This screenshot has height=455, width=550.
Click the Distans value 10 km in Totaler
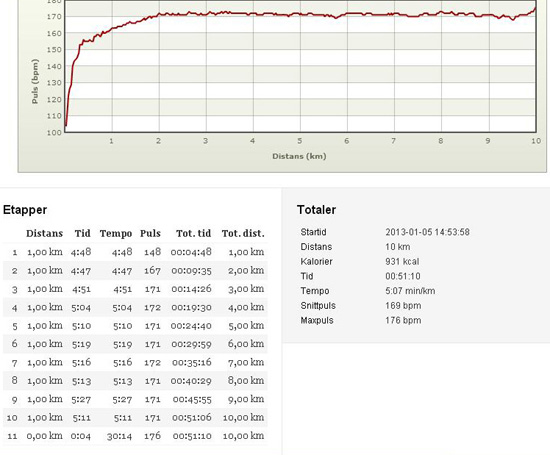coord(397,247)
